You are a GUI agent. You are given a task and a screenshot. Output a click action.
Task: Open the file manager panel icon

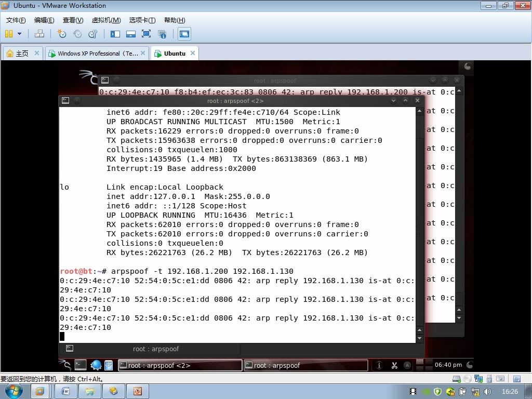point(109,365)
